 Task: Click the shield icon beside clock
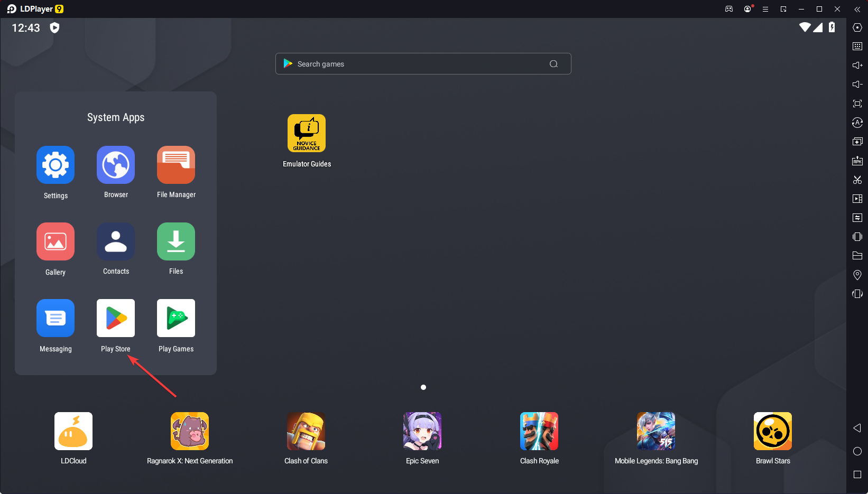click(x=54, y=27)
